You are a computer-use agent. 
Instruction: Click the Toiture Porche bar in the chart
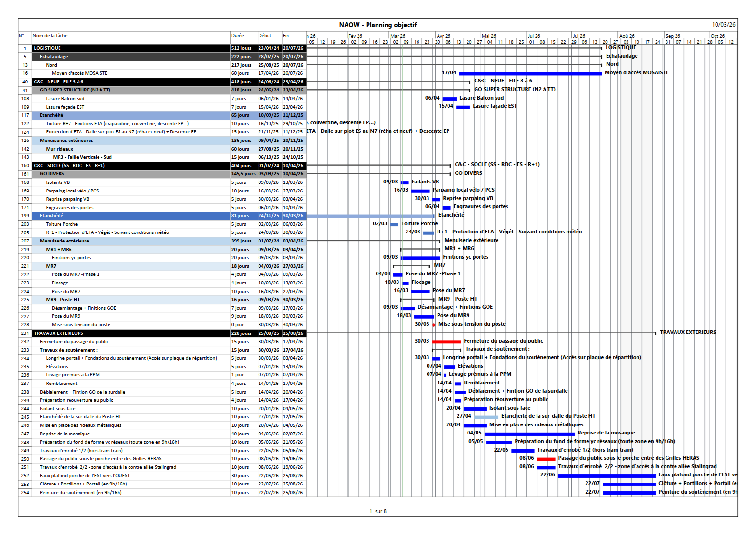point(394,224)
